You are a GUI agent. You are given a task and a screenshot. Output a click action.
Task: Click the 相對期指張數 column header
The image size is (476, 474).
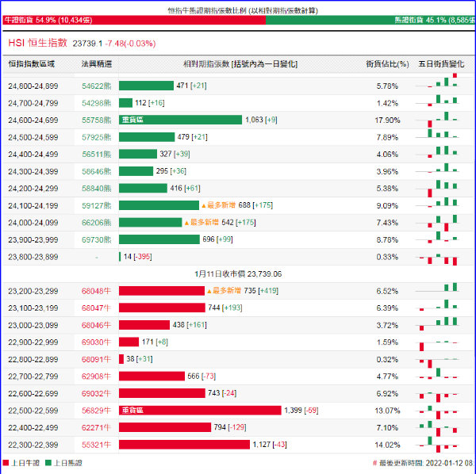click(x=240, y=64)
